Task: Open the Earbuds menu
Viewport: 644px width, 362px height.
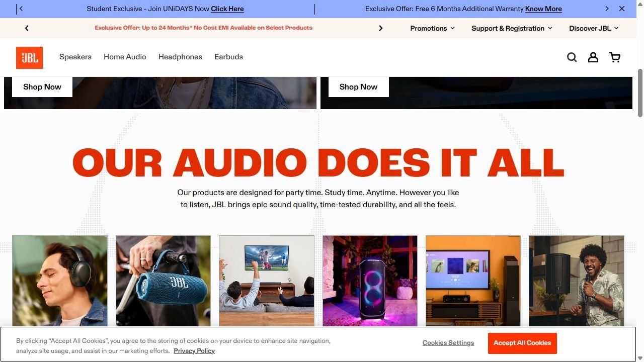Action: pos(228,57)
